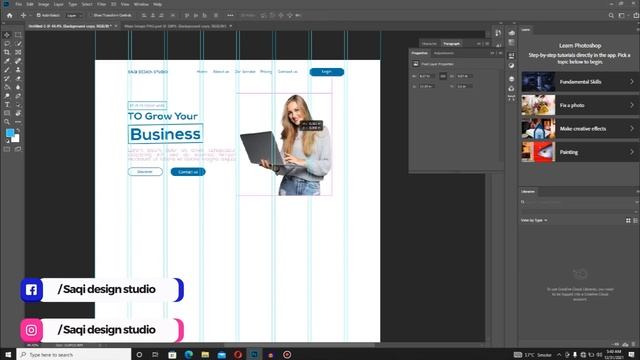Select the Frame tool
This screenshot has width=640, height=360.
(x=18, y=52)
